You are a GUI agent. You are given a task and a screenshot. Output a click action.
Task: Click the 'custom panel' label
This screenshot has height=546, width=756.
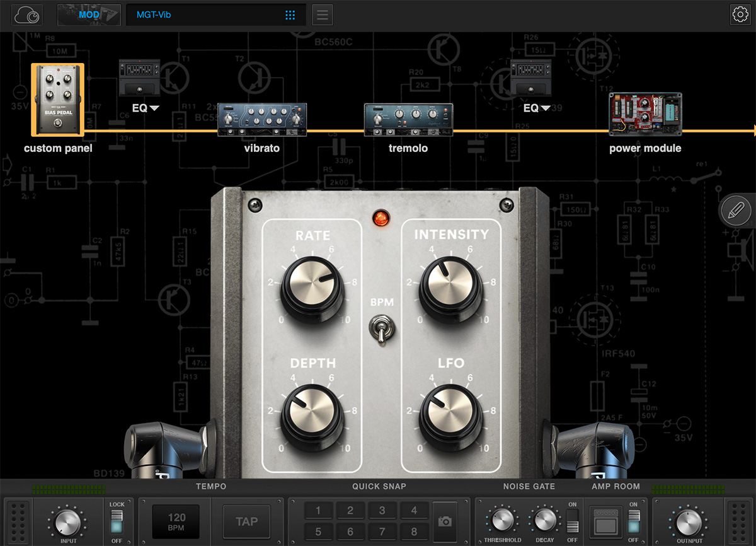tap(58, 148)
